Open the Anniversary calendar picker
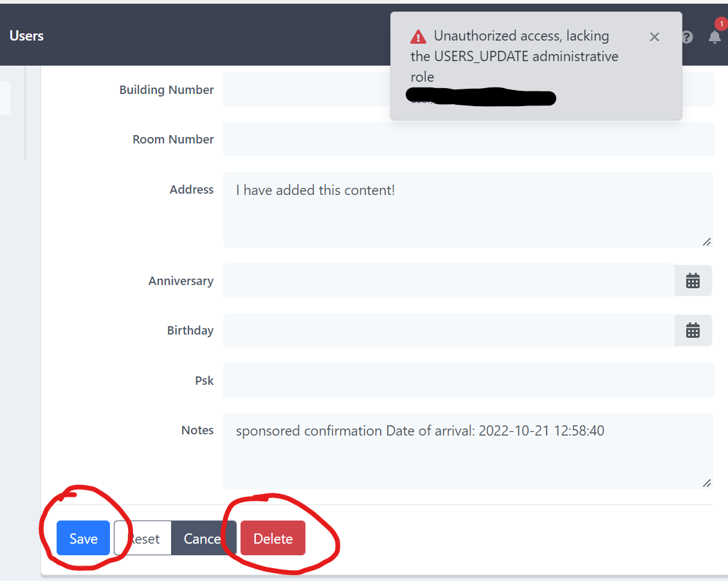 [693, 281]
